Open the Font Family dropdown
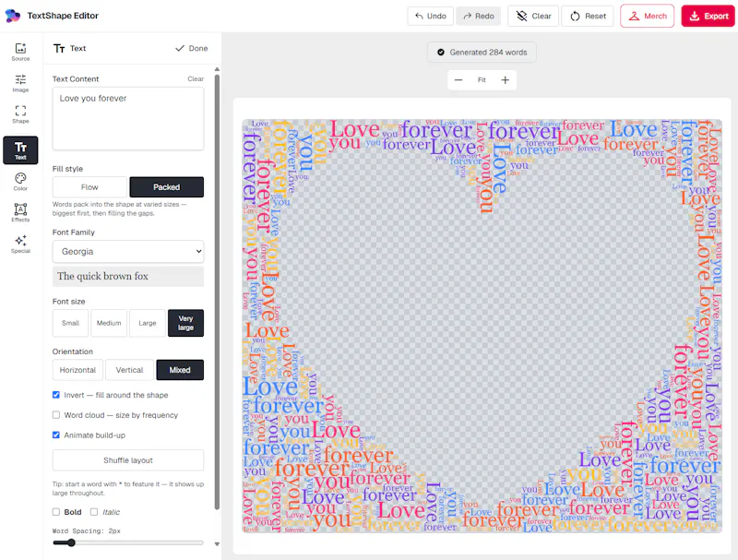738x560 pixels. tap(128, 251)
